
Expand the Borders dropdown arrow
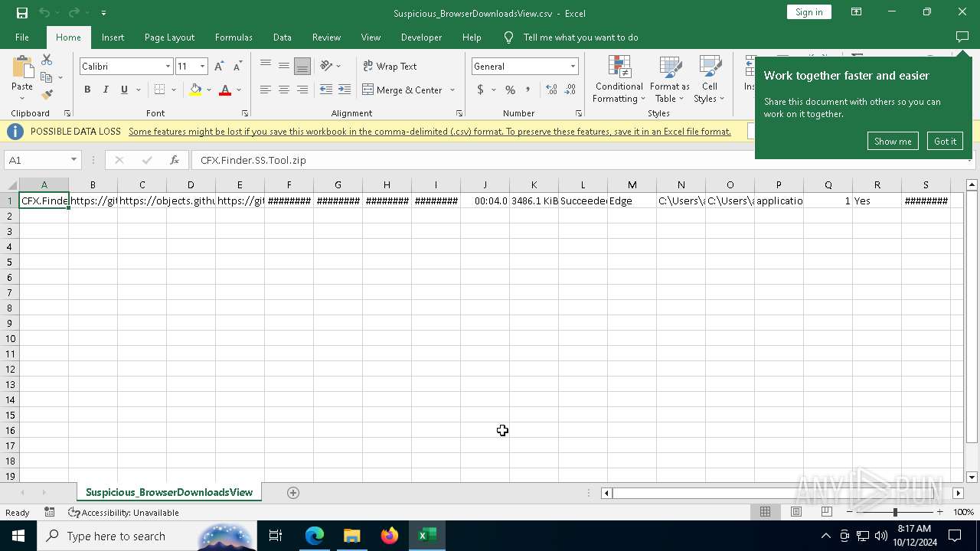coord(174,90)
